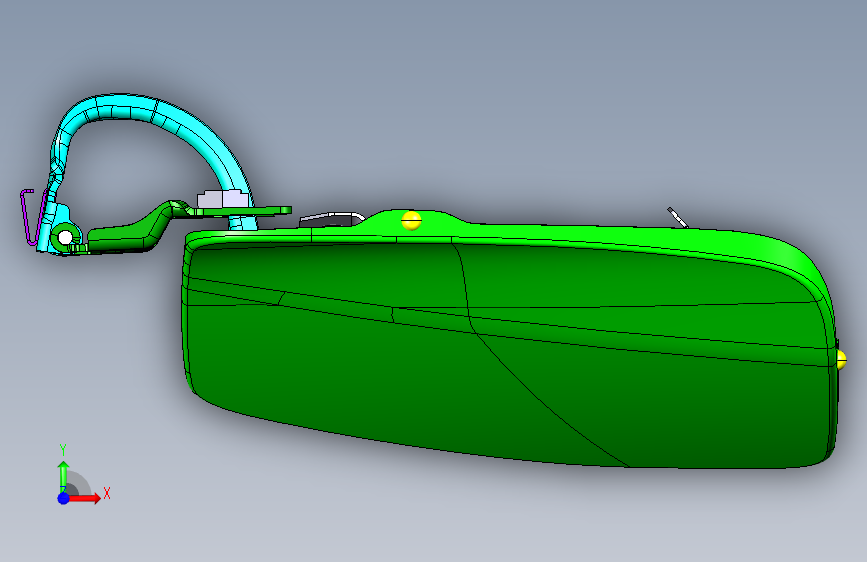Click the red X axis arrow of the triad
Viewport: 867px width, 562px height.
(84, 498)
